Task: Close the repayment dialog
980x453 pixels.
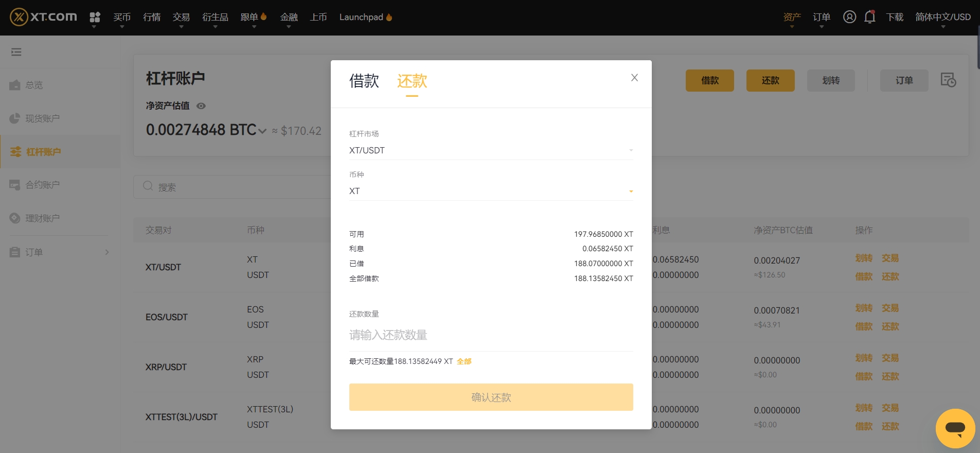Action: (x=634, y=78)
